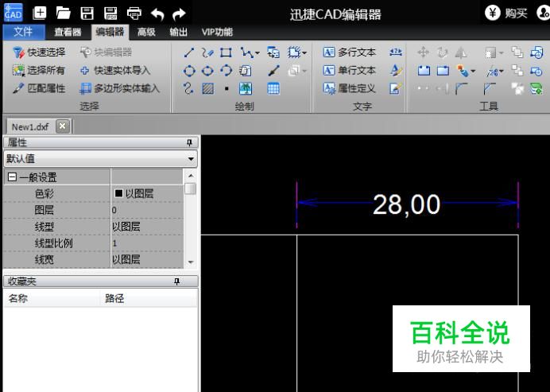Open the boundary selection tool dropdown
550x392 pixels.
(304, 53)
